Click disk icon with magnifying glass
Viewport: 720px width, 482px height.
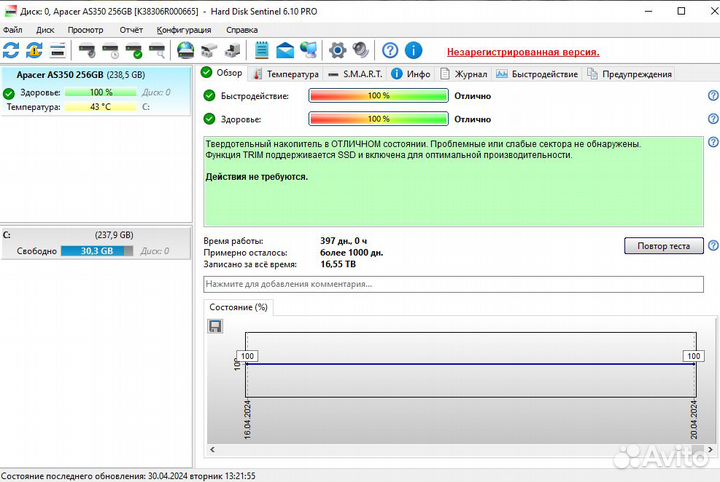pyautogui.click(x=157, y=50)
